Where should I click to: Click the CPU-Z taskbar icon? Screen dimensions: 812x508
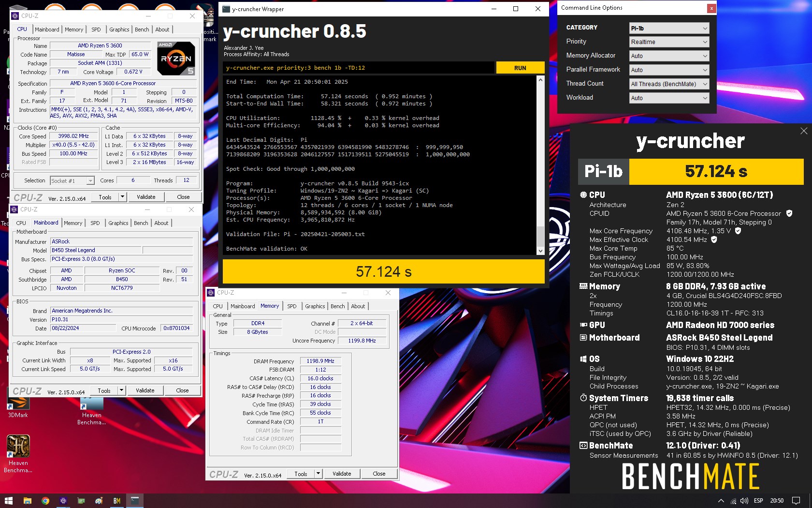click(x=63, y=501)
